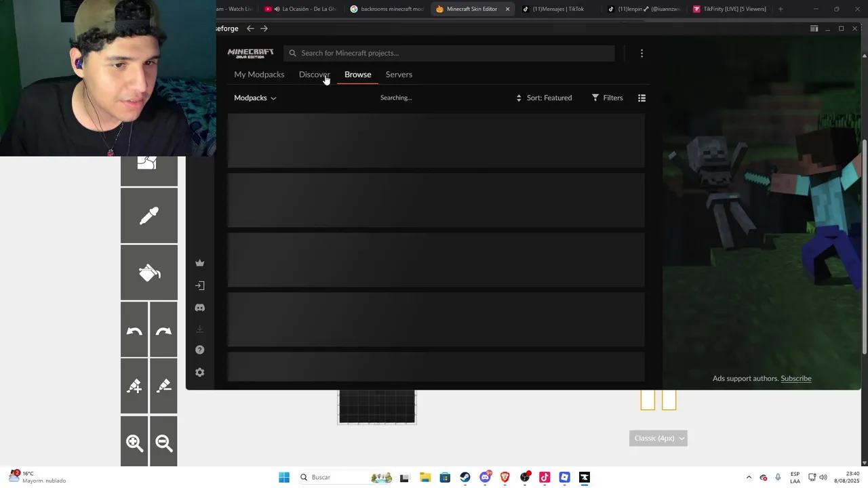Expand the Modpacks category dropdown
This screenshot has width=868, height=488.
[255, 98]
